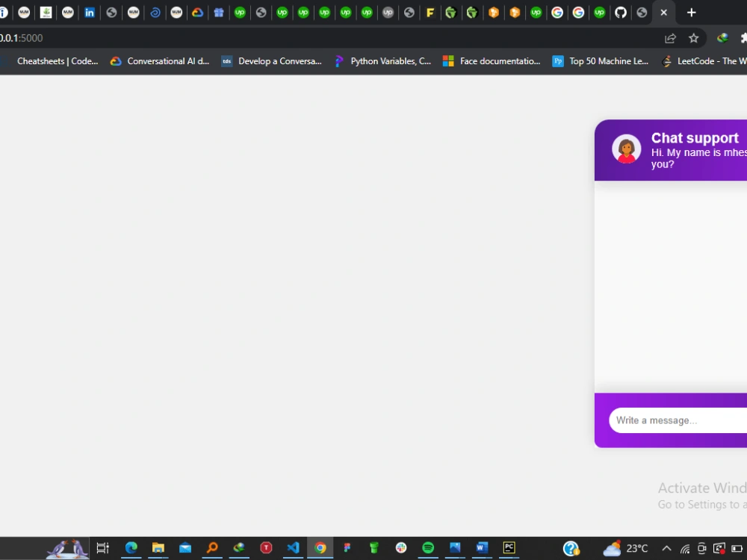Open Slack from the taskbar
Viewport: 747px width, 560px height.
tap(401, 548)
